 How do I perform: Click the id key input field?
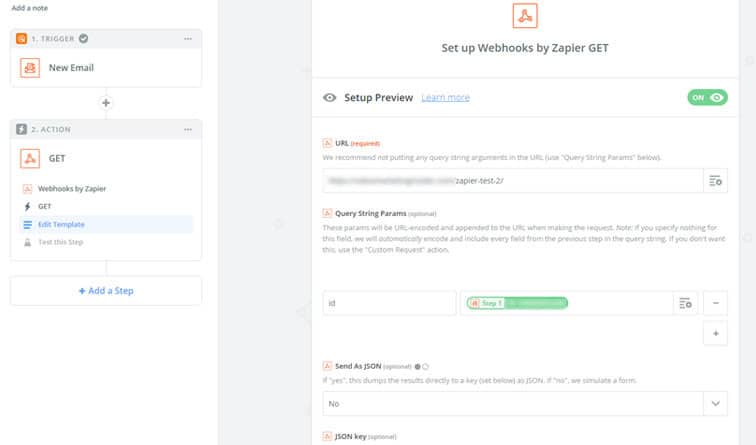pos(389,303)
